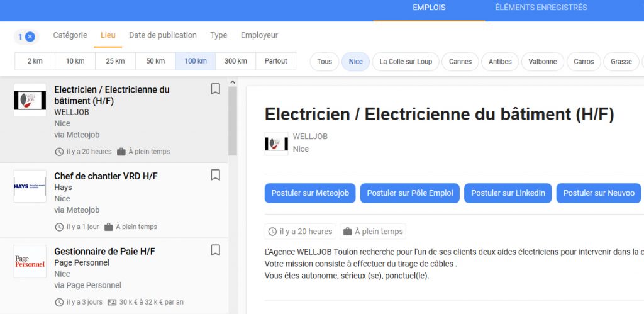Click the WELLJOB logo in job details
The width and height of the screenshot is (644, 314).
coord(276,143)
